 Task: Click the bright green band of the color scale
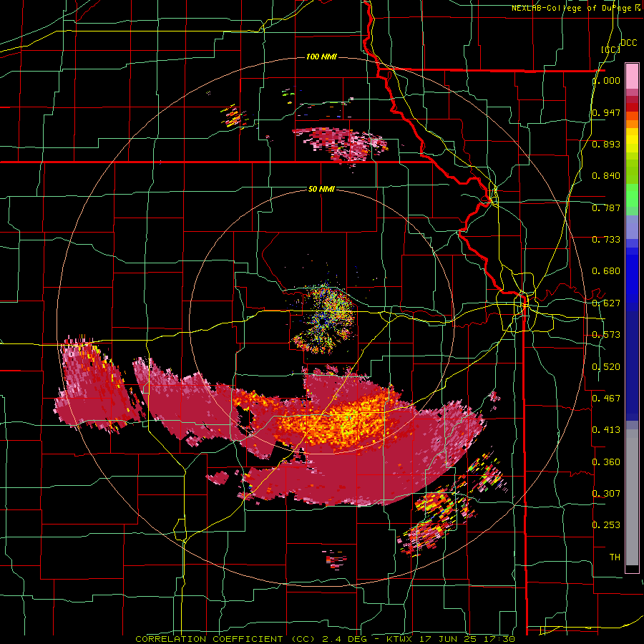pos(632,195)
